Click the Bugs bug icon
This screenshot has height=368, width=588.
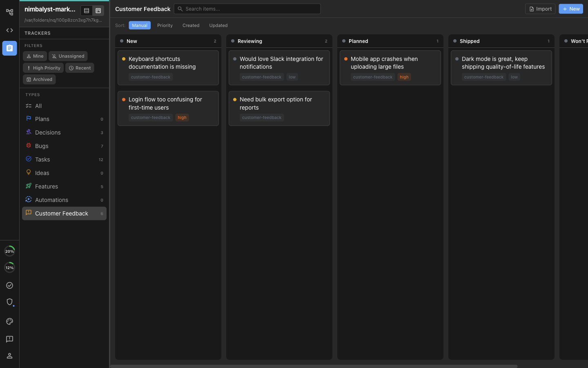point(29,145)
